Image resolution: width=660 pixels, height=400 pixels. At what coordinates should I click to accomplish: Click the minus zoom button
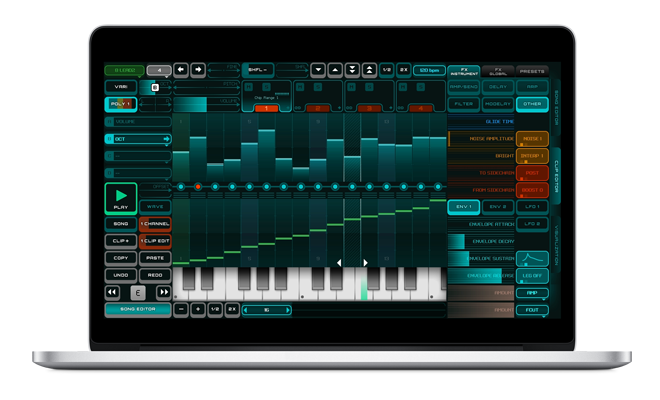coord(181,309)
